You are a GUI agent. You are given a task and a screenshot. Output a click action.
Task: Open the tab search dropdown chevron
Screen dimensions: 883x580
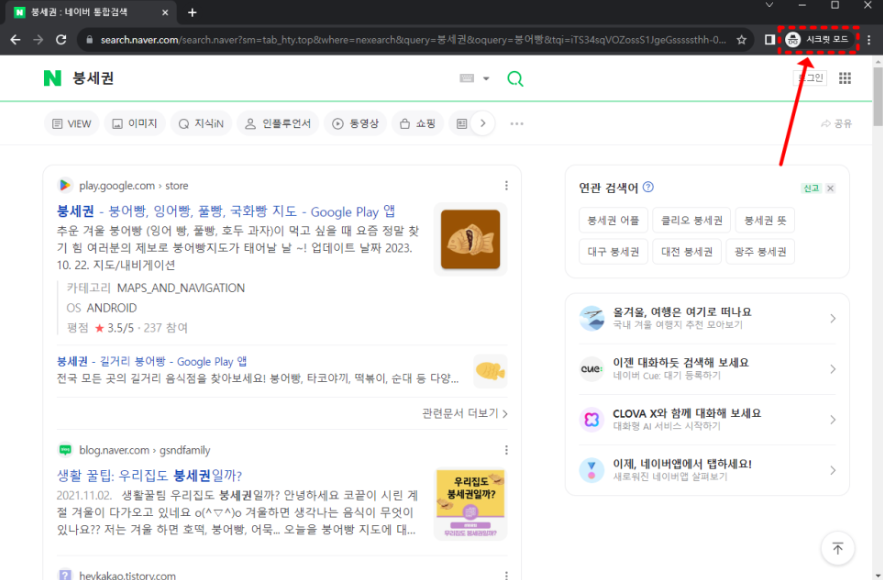(x=769, y=5)
